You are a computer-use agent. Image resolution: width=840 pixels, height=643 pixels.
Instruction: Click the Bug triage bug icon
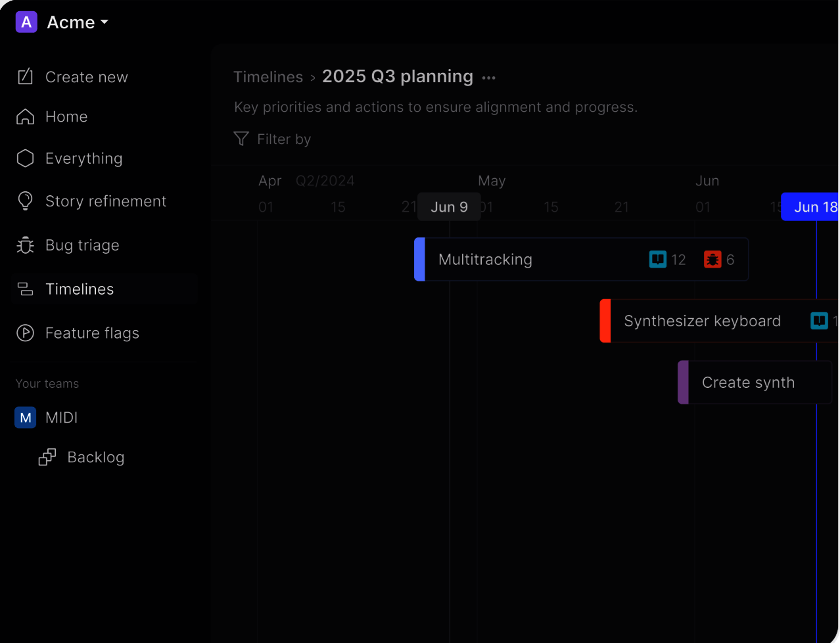coord(25,245)
